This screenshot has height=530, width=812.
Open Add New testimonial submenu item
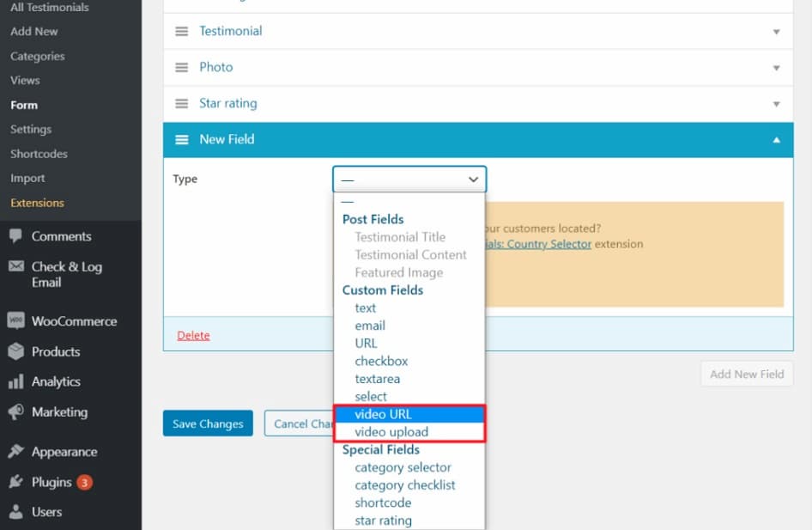pos(33,31)
